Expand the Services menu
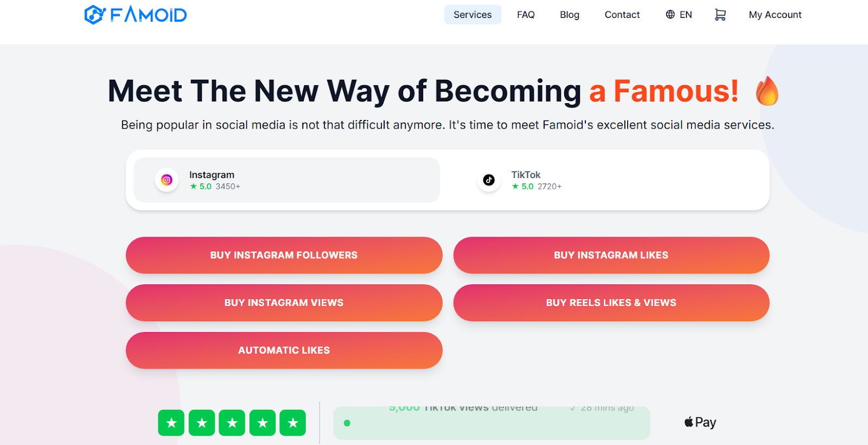The image size is (868, 445). coord(473,15)
